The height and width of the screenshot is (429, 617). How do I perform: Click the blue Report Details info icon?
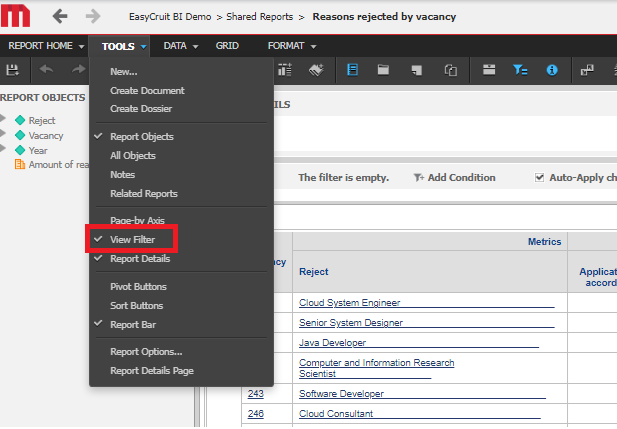click(x=552, y=70)
